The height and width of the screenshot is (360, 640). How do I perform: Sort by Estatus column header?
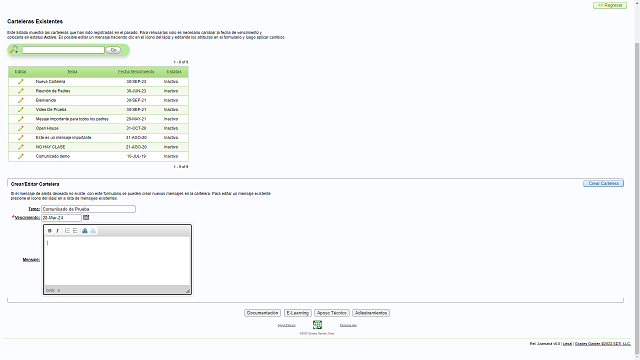[x=174, y=71]
